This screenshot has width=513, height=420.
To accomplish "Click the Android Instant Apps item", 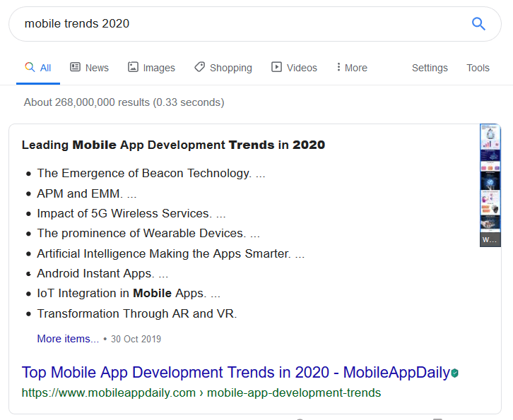I will pos(102,274).
